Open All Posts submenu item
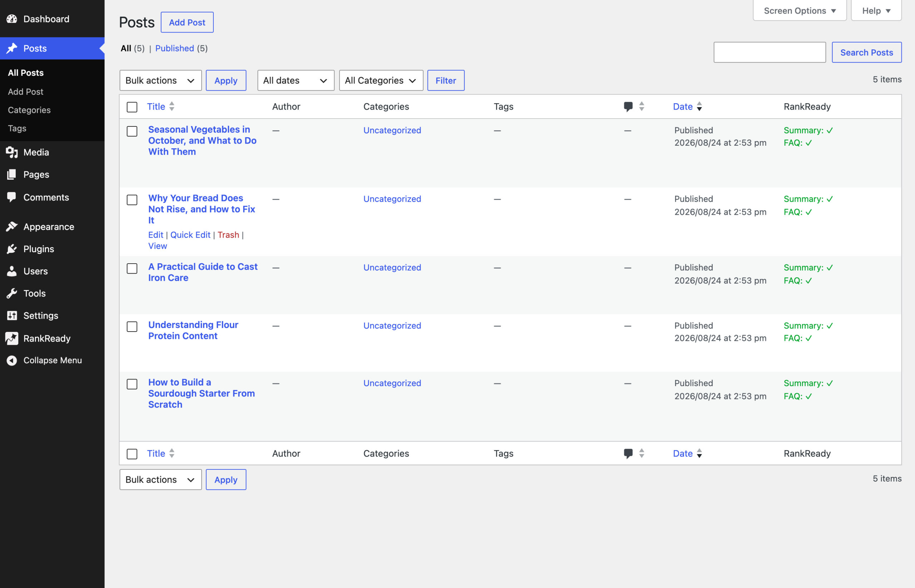915x588 pixels. coord(26,73)
